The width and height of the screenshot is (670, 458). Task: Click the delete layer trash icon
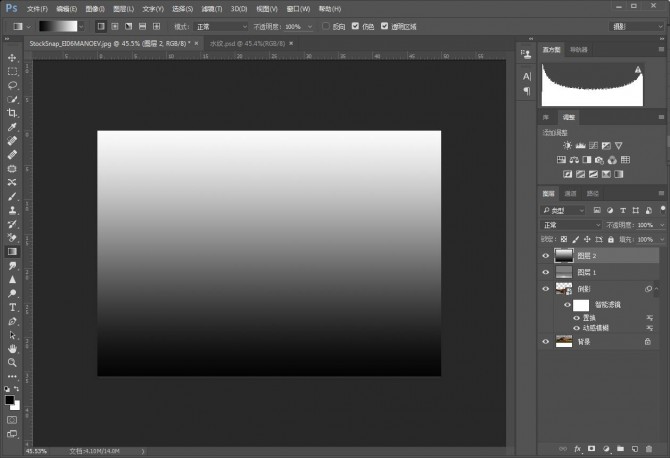click(648, 448)
